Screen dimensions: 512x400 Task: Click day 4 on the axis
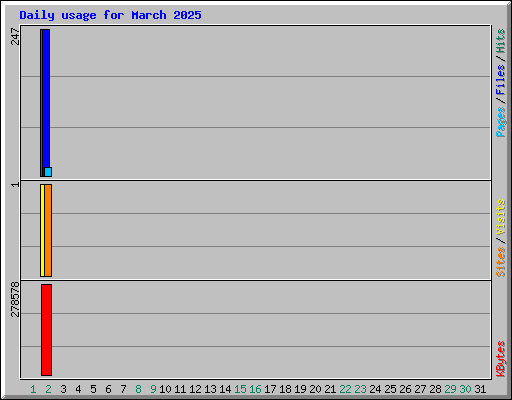78,389
